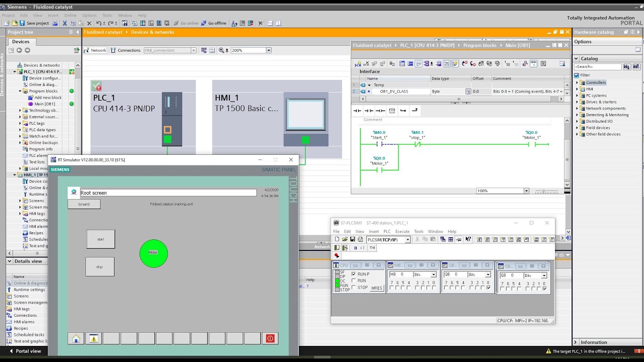Open Byte data type selector for OB1_EV_CLASS
This screenshot has height=362, width=644.
[468, 92]
